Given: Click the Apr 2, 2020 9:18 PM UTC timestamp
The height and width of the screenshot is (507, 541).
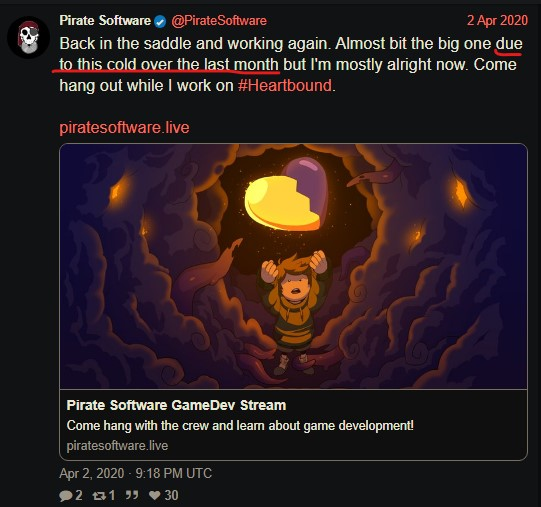Looking at the screenshot, I should click(135, 473).
